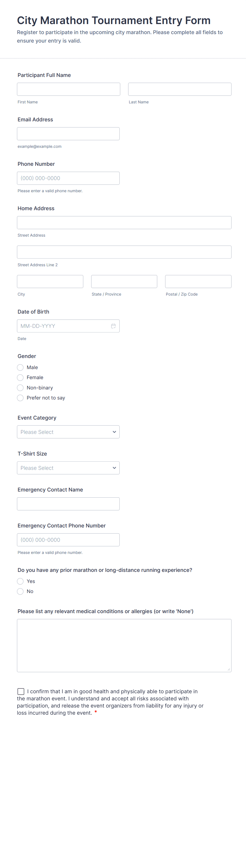Open the Date of Birth calendar picker icon
This screenshot has height=868, width=246.
[x=113, y=326]
